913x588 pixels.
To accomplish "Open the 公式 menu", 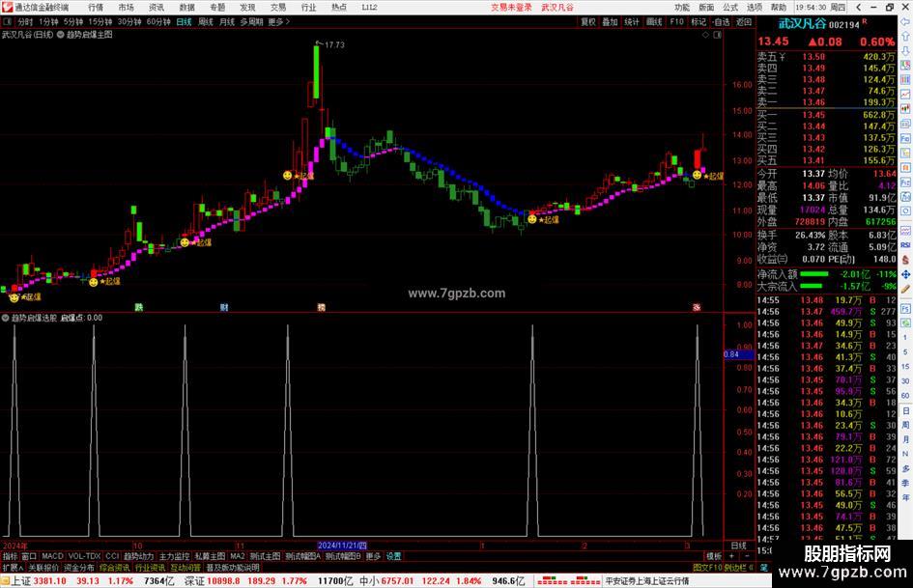I will (730, 7).
